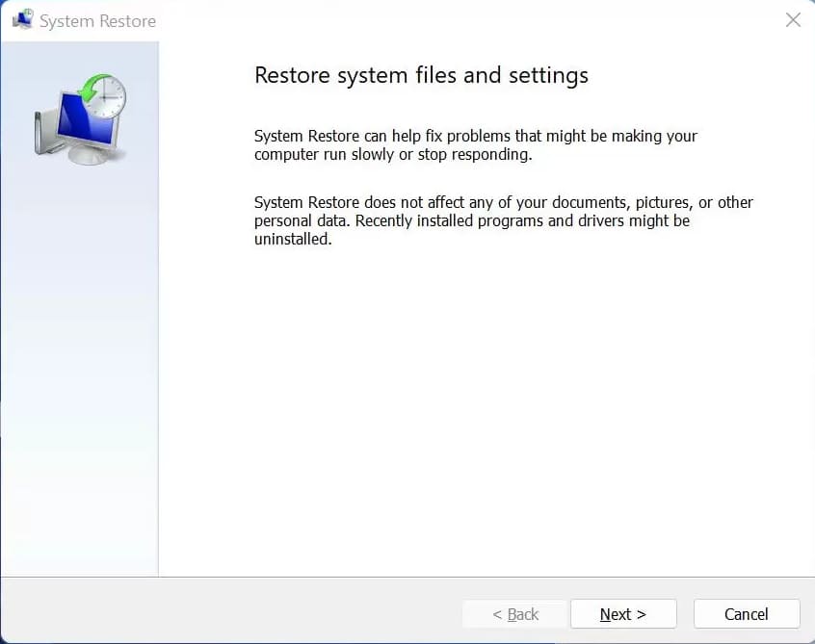
Task: Click the paragraph about documents and personal data
Action: click(503, 220)
